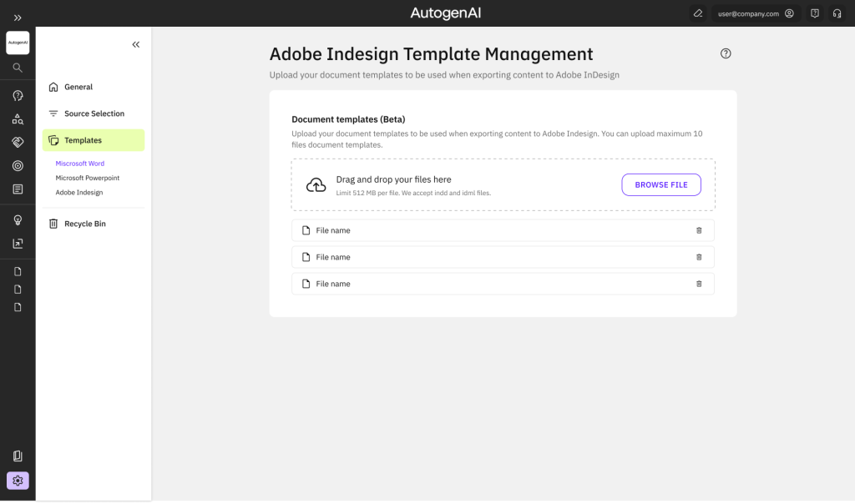Open the user@company.com account menu
The height and width of the screenshot is (504, 855).
coord(755,13)
